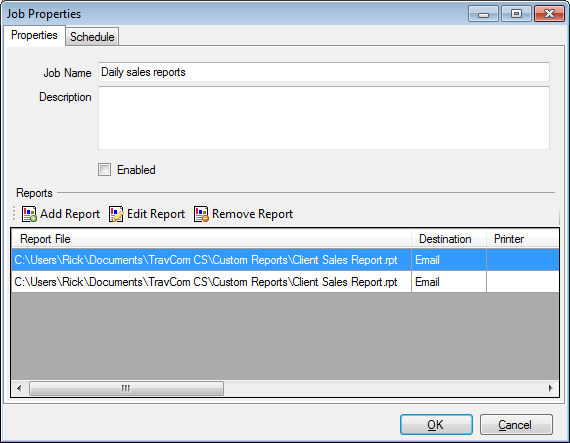Select the highlighted first report row
Image resolution: width=570 pixels, height=443 pixels.
tap(285, 260)
